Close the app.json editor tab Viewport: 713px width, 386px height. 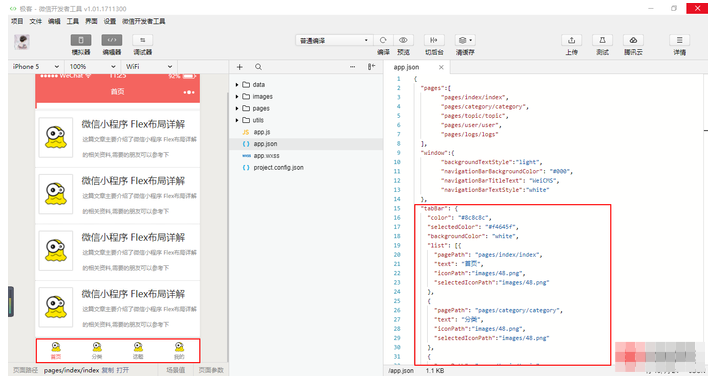tap(441, 67)
